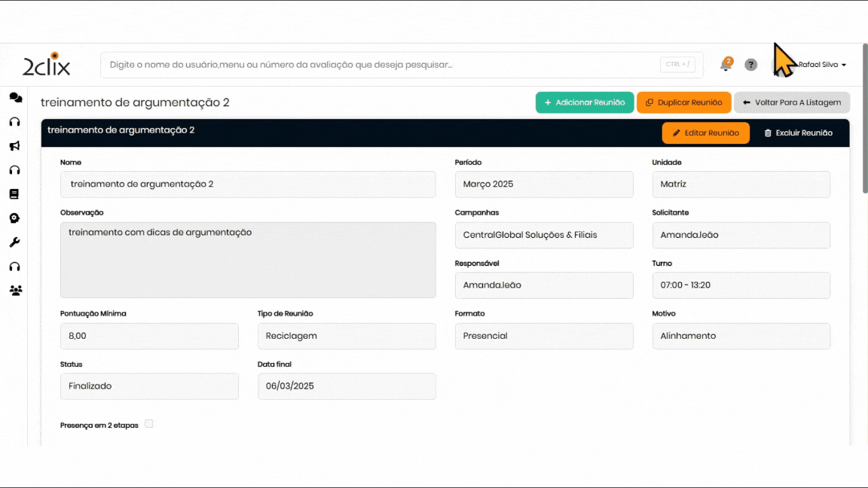Open the notifications bell with badge
This screenshot has height=488, width=868.
click(x=726, y=65)
